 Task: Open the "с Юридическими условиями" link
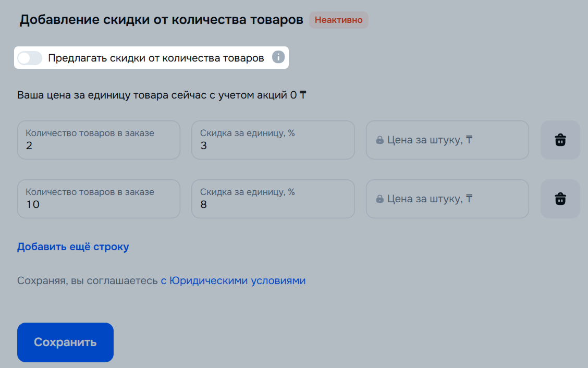coord(233,280)
